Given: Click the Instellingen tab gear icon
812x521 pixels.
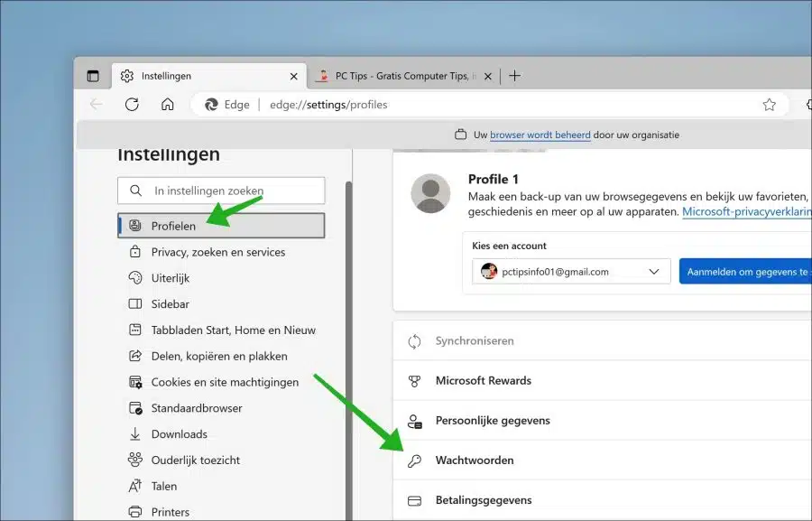Looking at the screenshot, I should point(127,76).
